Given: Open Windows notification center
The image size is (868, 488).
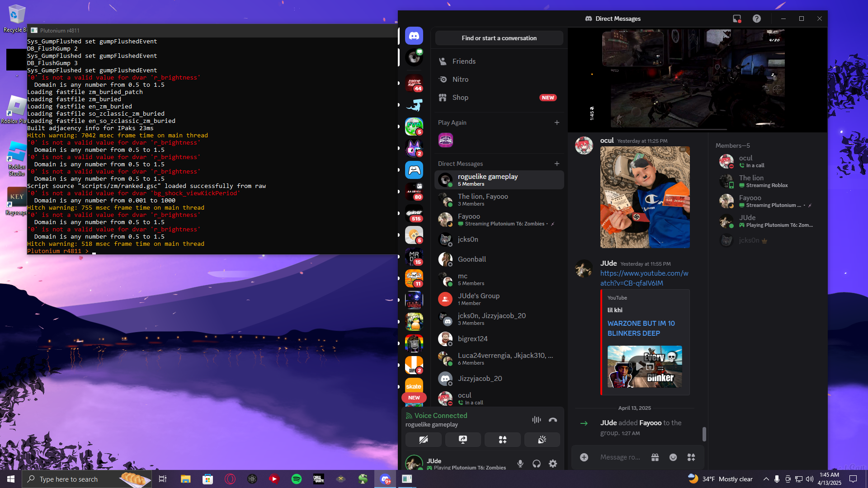Looking at the screenshot, I should (x=853, y=479).
